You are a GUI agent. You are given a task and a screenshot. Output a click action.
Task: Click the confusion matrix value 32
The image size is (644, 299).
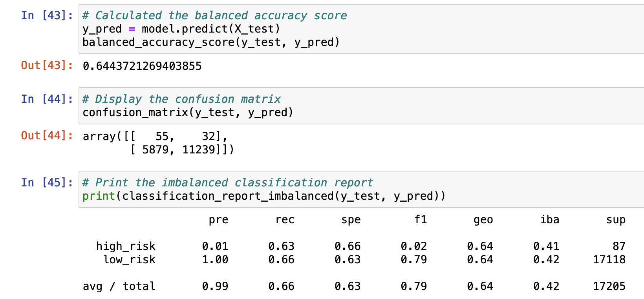point(209,136)
